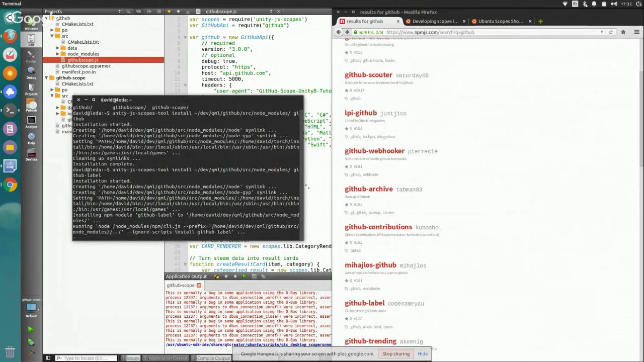This screenshot has height=362, width=644.
Task: Collapse the top src folder in project tree
Action: pyautogui.click(x=52, y=36)
